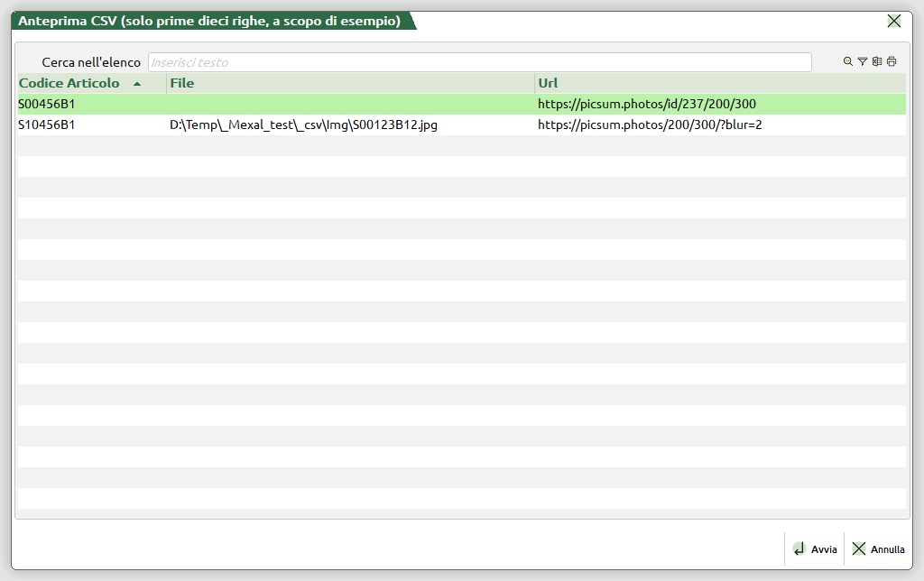Screen dimensions: 924x581
Task: Open the funnel filter icon
Action: (x=863, y=62)
